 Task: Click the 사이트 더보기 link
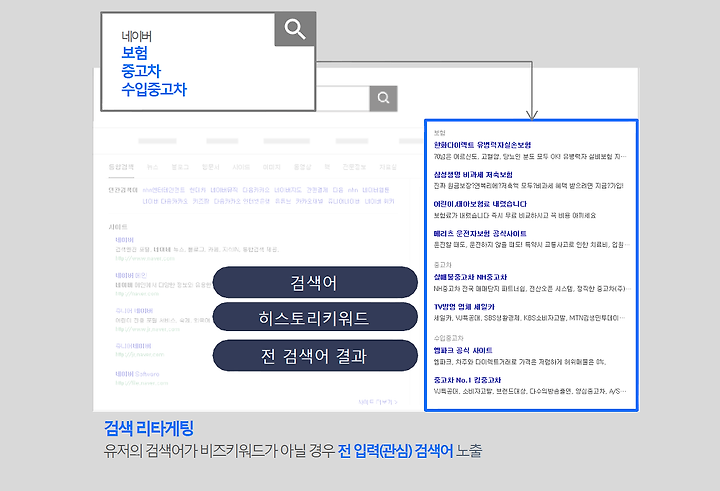(x=378, y=402)
